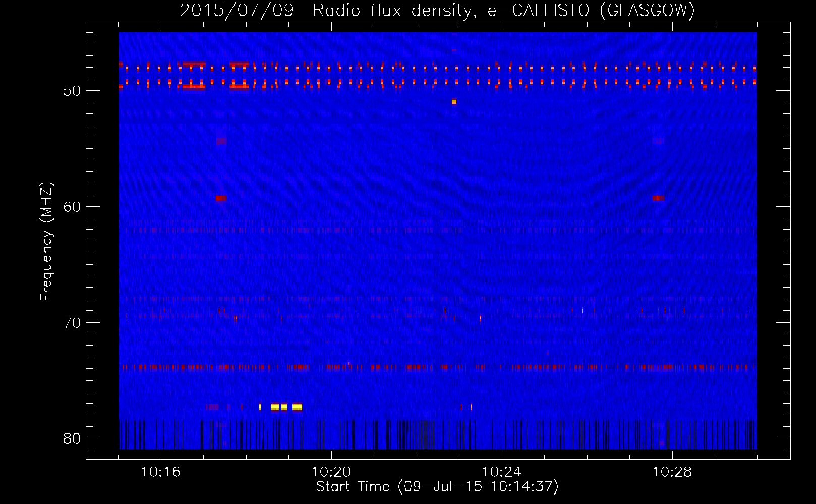Click the widest yellow burst near 77 MHz
Image resolution: width=816 pixels, height=504 pixels.
coord(297,407)
